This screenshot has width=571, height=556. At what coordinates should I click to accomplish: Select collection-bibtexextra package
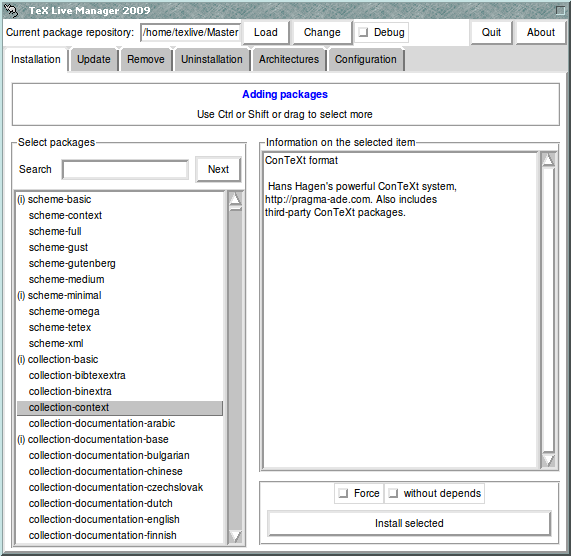pyautogui.click(x=119, y=376)
